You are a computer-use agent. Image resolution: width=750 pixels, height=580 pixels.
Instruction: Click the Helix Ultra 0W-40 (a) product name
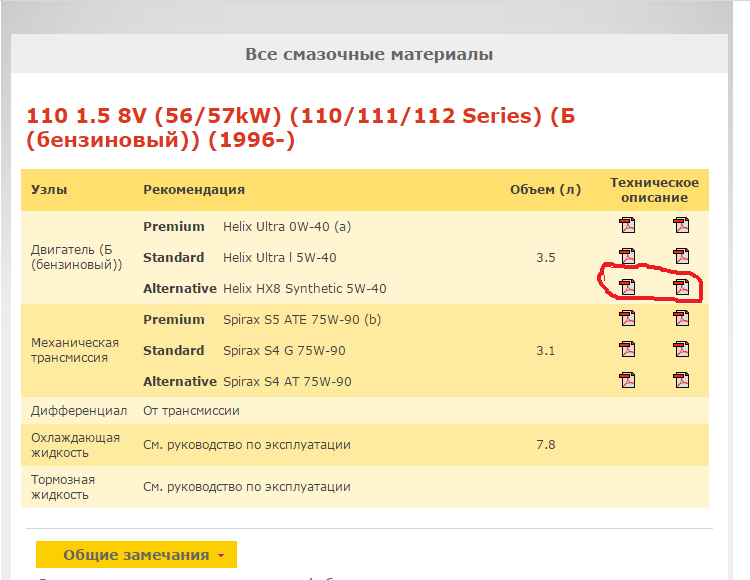pyautogui.click(x=286, y=226)
